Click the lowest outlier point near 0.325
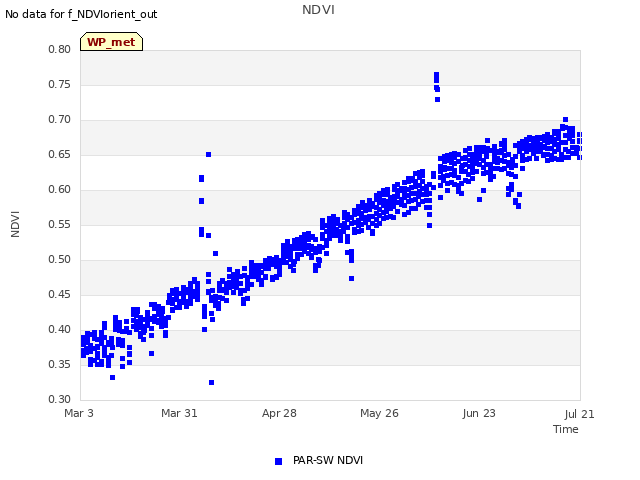This screenshot has width=640, height=480. (211, 382)
